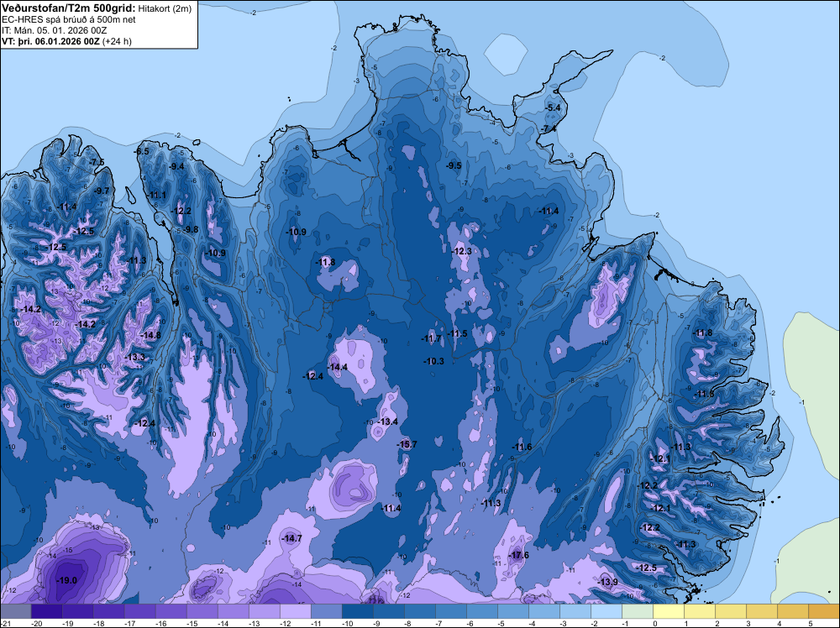Pick the -1 legend color swatch
Screen dimensions: 840x628
tap(637, 611)
